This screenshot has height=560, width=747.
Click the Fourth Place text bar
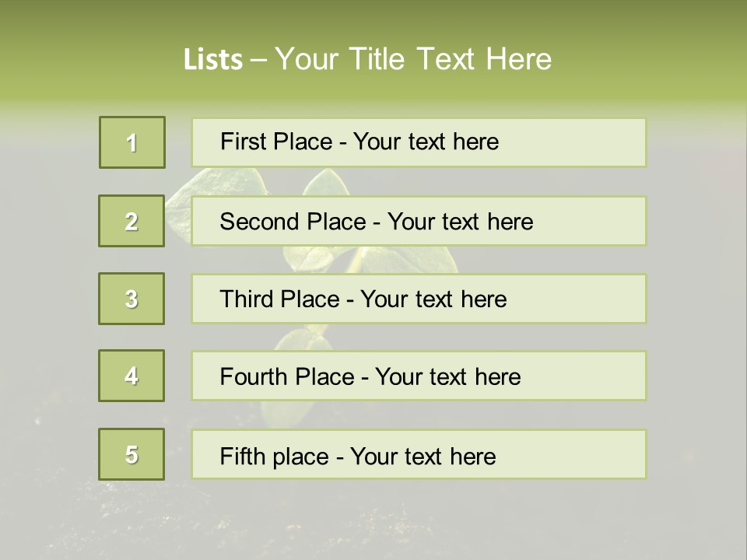[x=419, y=376]
